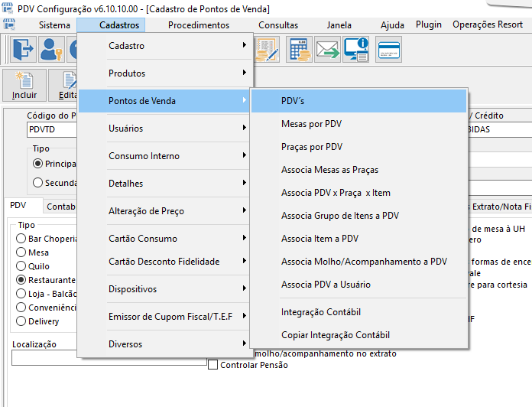Select the Bar Choperia radio button

tap(21, 238)
